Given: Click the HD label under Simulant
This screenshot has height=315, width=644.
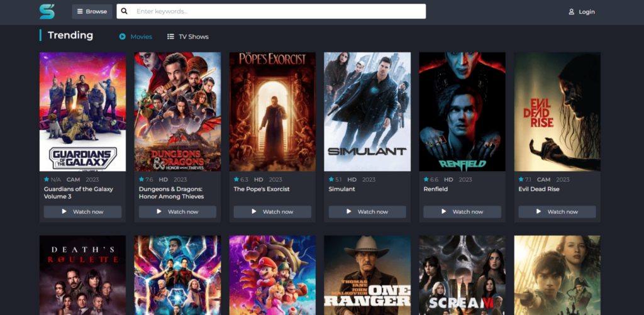Looking at the screenshot, I should (352, 179).
